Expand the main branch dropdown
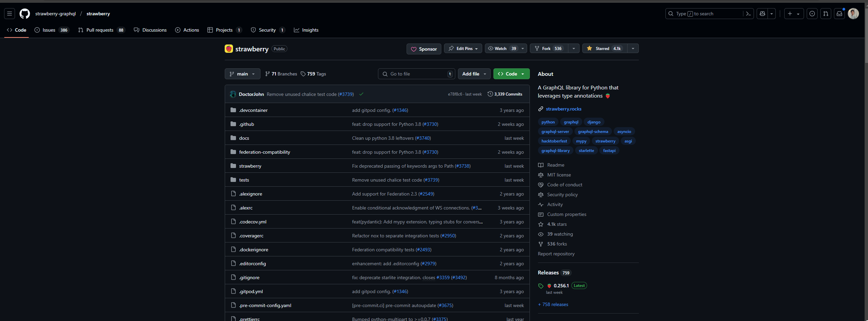The image size is (868, 321). point(242,74)
